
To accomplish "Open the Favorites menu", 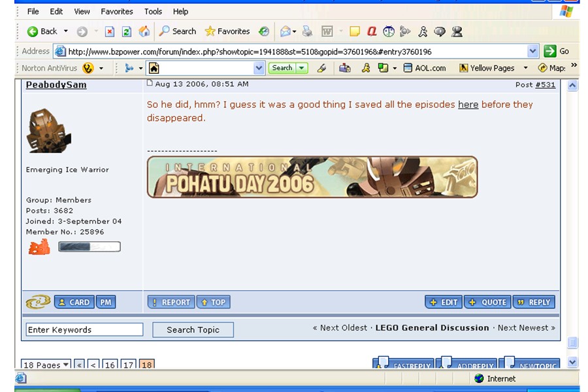I will click(x=117, y=12).
